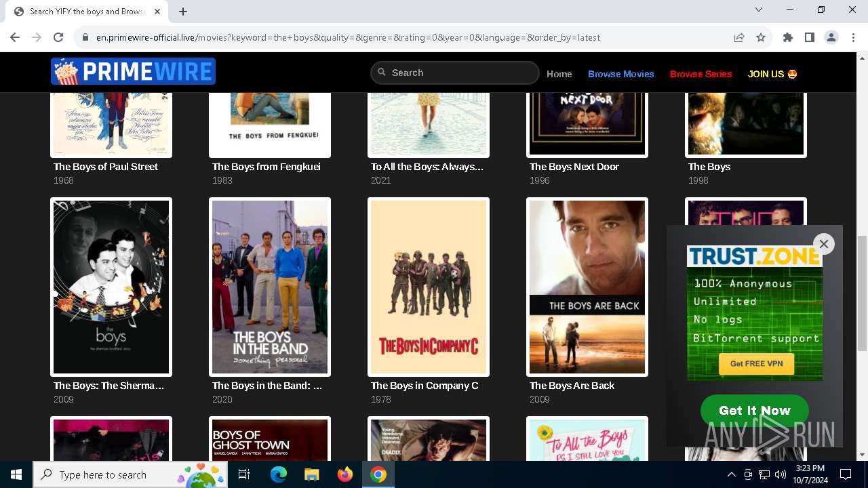Open Chrome extensions puzzle icon
The image size is (868, 488).
[x=788, y=37]
